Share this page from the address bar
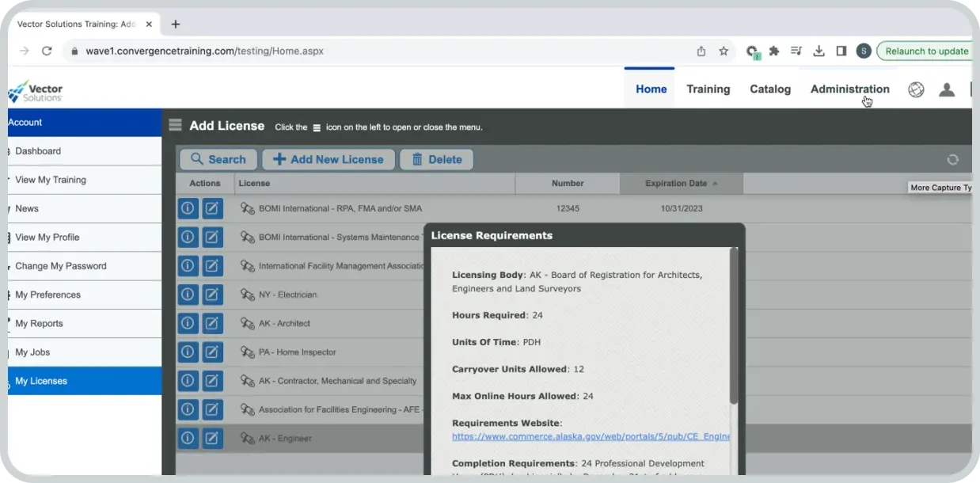980x483 pixels. (x=701, y=51)
